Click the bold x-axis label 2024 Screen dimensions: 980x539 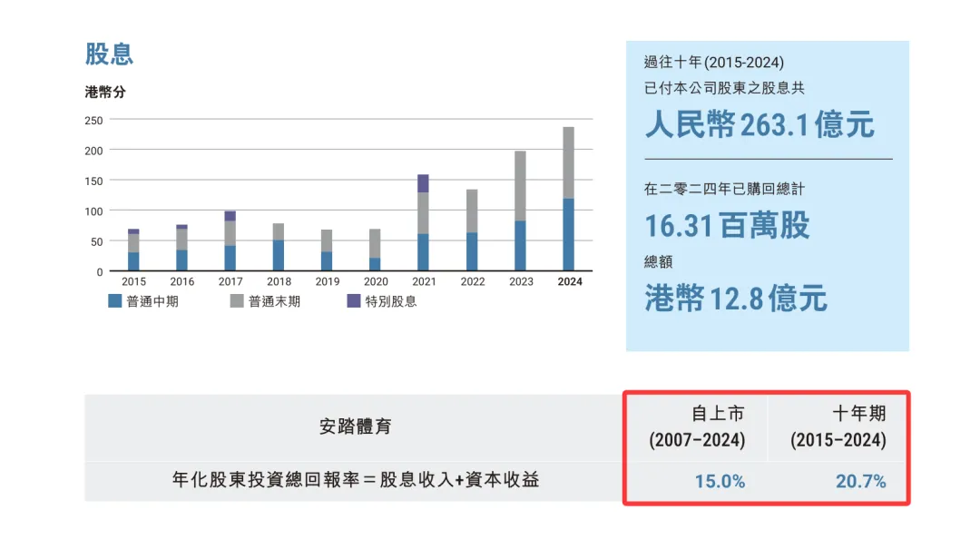pyautogui.click(x=570, y=282)
